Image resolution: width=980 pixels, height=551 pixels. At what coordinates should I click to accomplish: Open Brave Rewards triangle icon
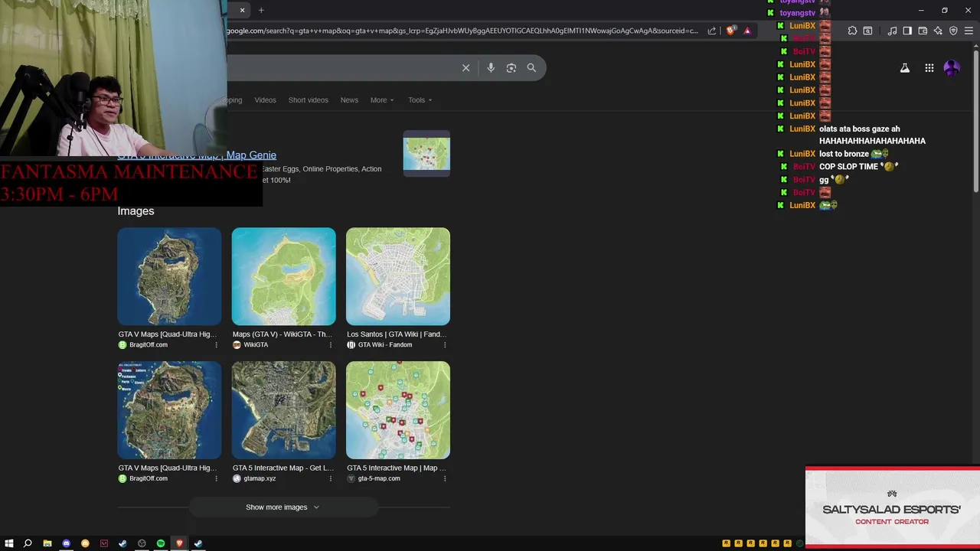pyautogui.click(x=747, y=31)
